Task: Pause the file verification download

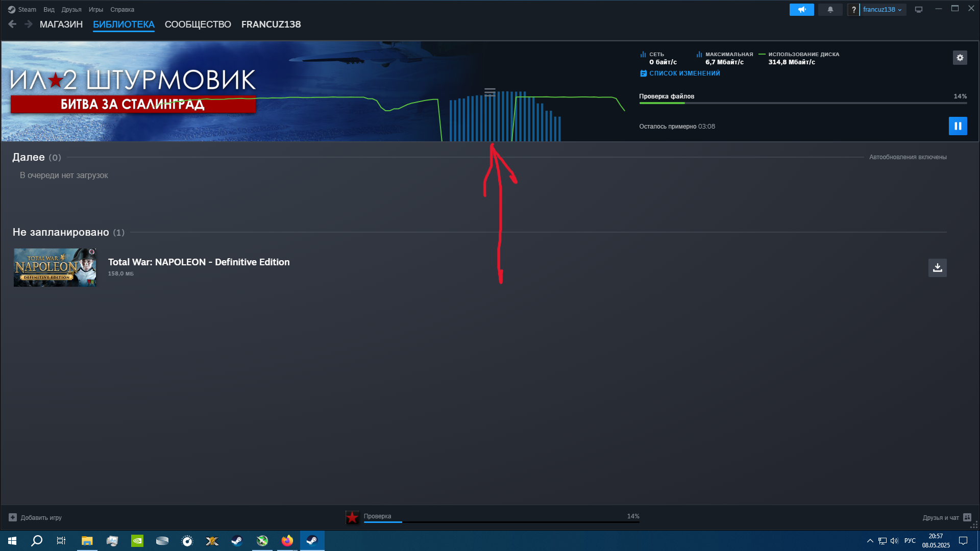Action: (x=958, y=126)
